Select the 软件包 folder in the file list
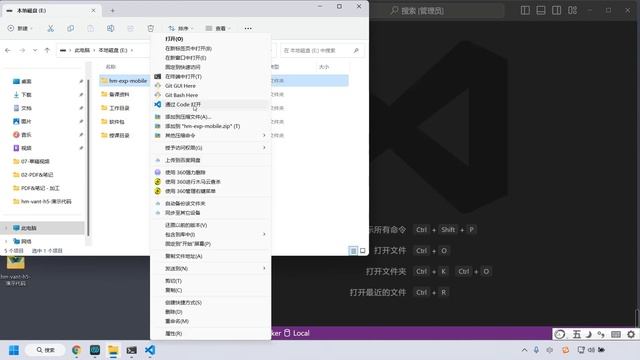The height and width of the screenshot is (360, 640). point(117,122)
